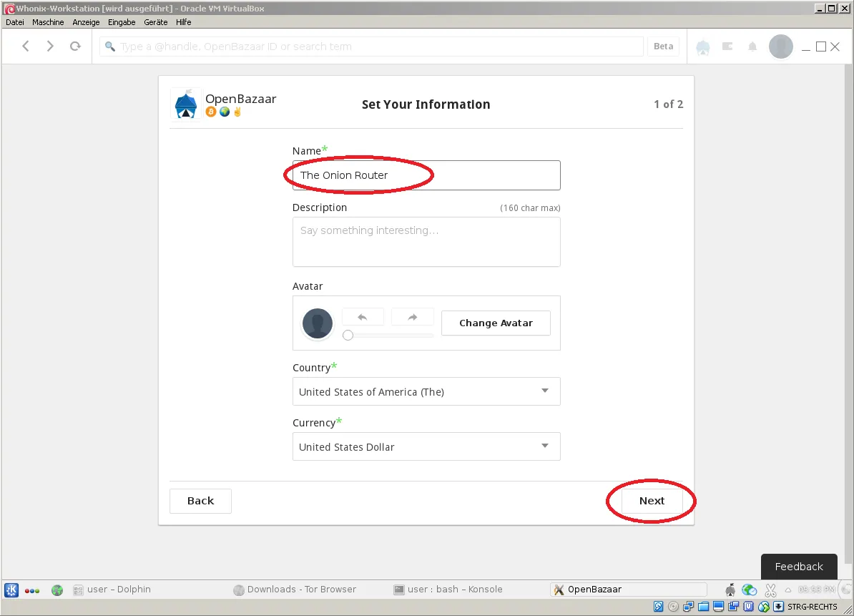Image resolution: width=854 pixels, height=616 pixels.
Task: Open the network time globe tray icon
Action: 750,590
